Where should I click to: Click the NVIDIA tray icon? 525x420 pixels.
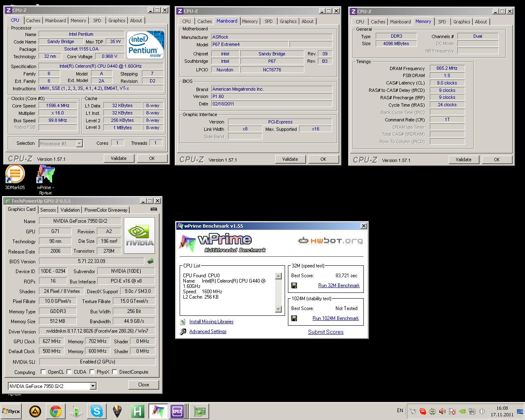pyautogui.click(x=462, y=411)
